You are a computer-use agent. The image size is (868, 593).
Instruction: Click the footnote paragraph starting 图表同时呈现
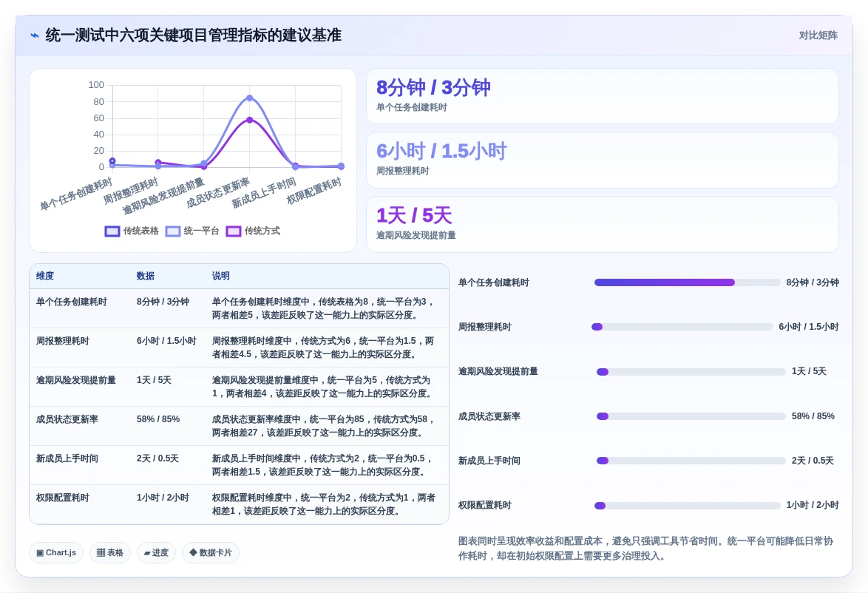(x=645, y=548)
